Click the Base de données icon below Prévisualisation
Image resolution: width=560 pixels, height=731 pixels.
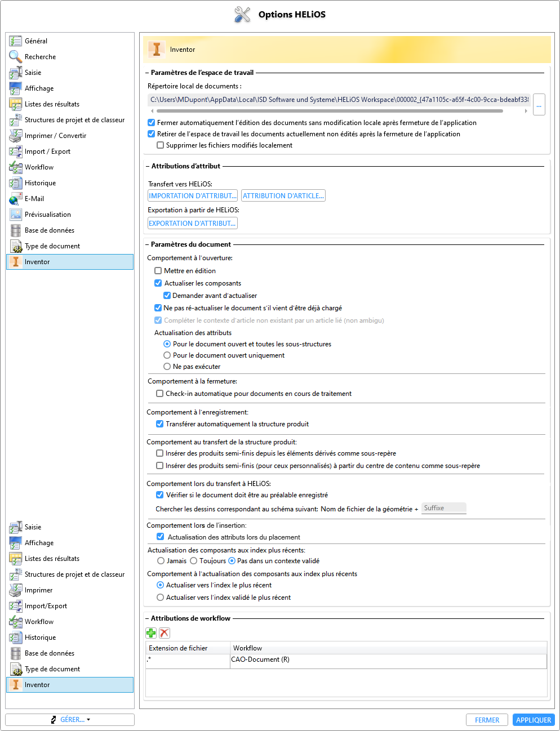pos(15,230)
